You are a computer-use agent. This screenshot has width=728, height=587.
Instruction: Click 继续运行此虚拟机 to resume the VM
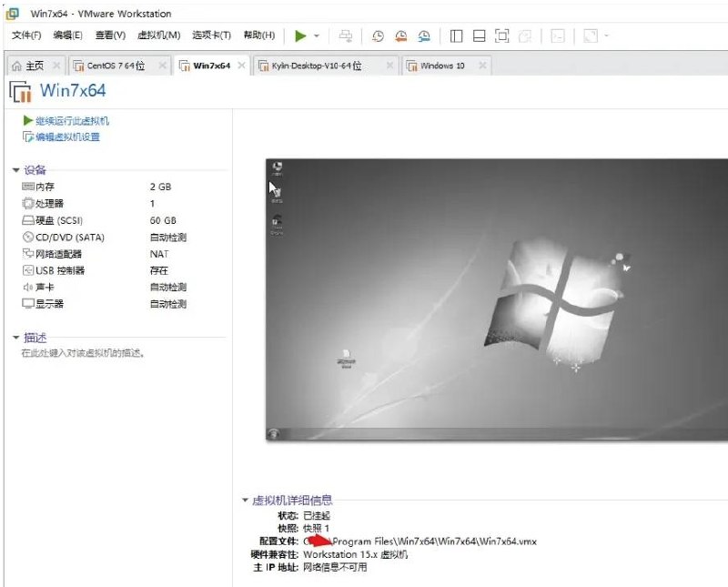pos(66,120)
